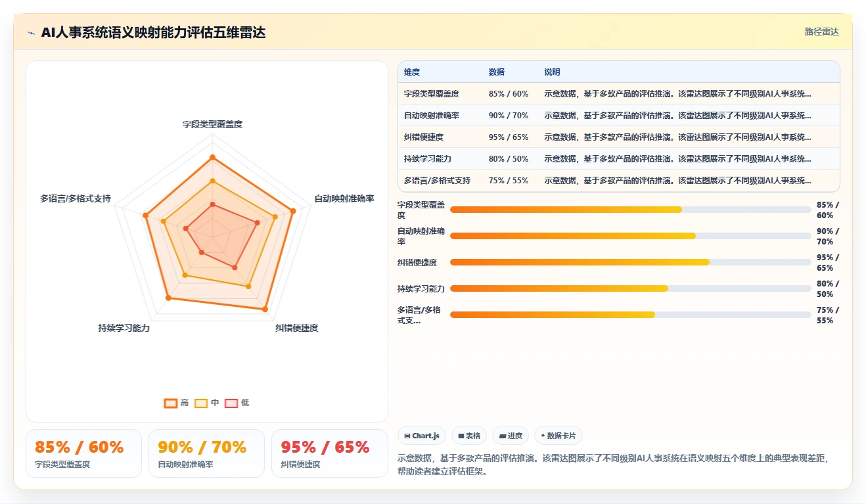Click the 多语言/多格式 progress bar
866x504 pixels.
click(631, 315)
